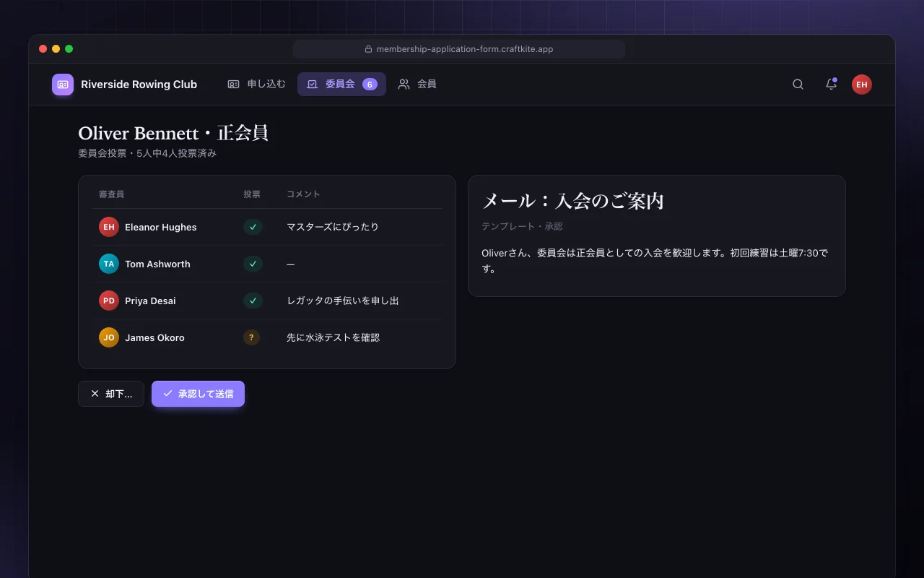Open the 申し込む tab
This screenshot has height=578, width=924.
pyautogui.click(x=256, y=85)
